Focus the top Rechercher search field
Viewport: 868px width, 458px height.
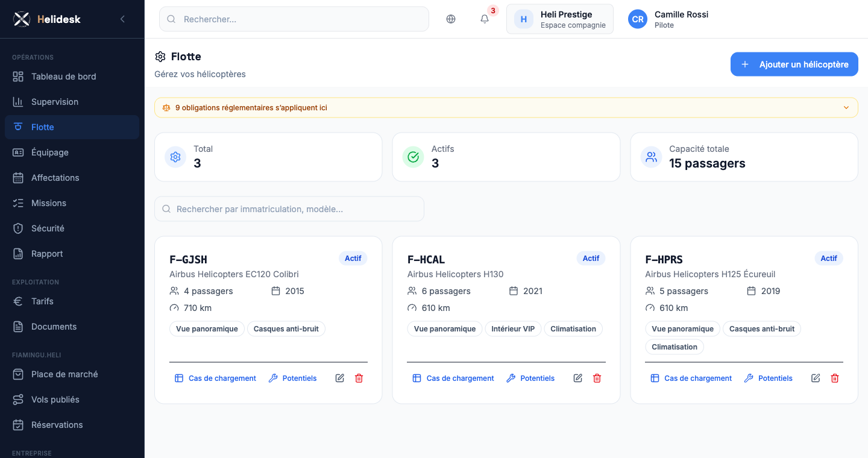294,19
